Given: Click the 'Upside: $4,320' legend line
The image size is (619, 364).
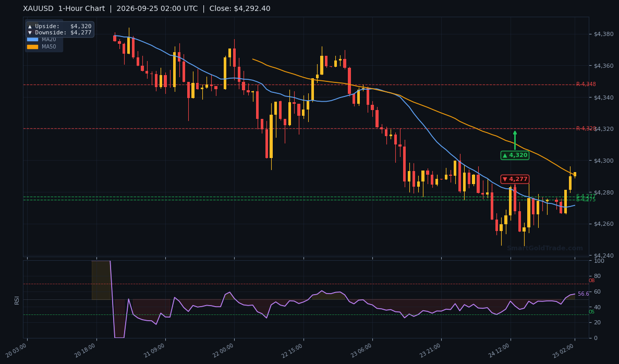Looking at the screenshot, I should (x=59, y=26).
